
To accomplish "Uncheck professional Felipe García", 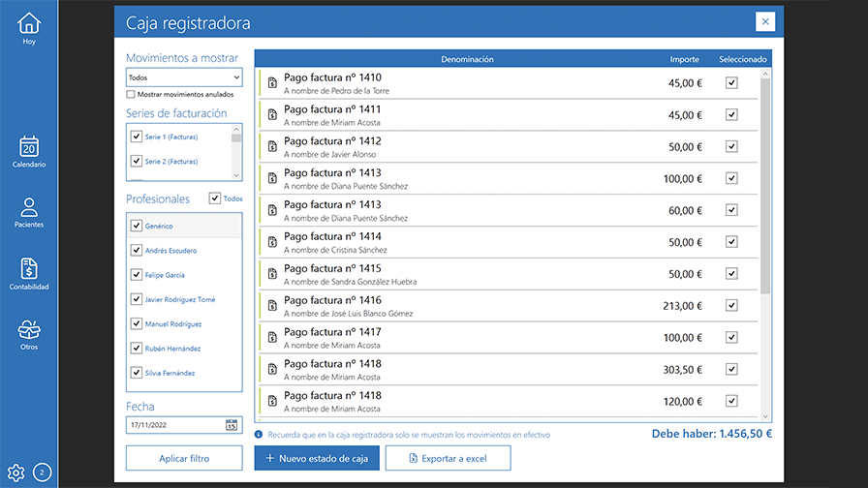I will point(137,275).
